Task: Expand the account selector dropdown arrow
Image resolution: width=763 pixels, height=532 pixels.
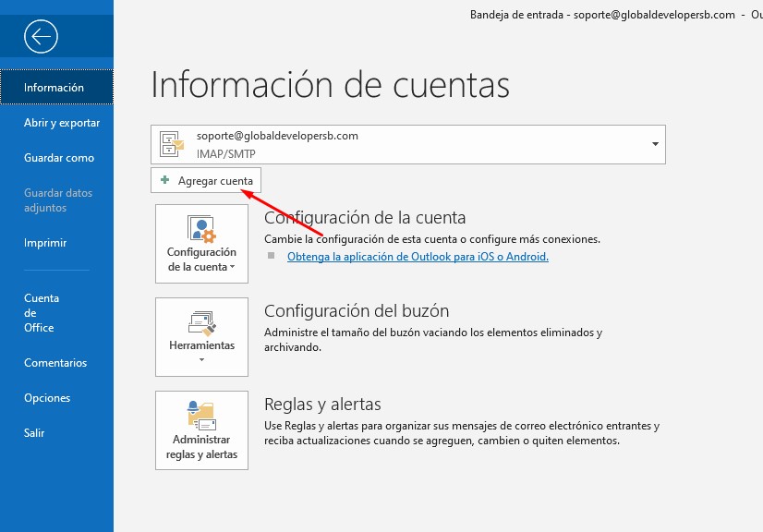Action: (655, 144)
